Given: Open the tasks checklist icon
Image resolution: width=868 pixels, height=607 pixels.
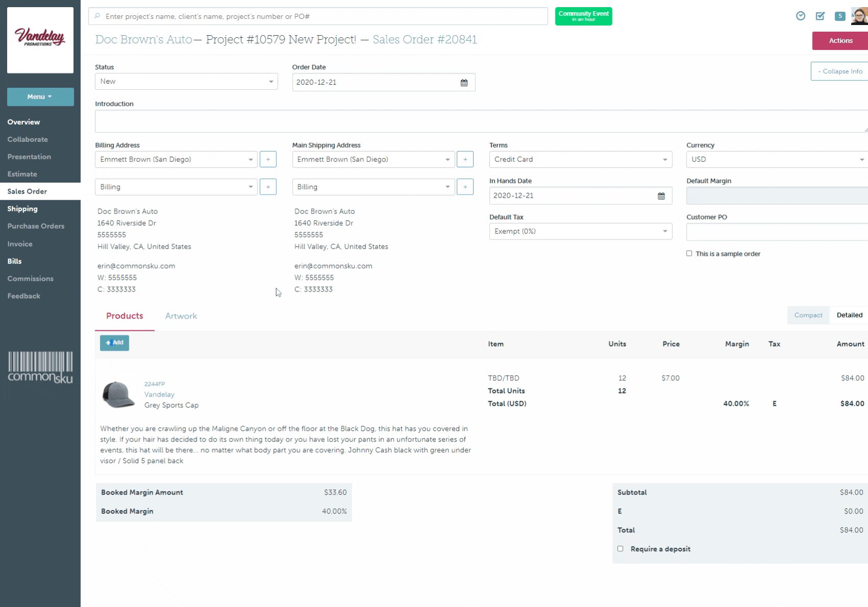Looking at the screenshot, I should click(820, 16).
